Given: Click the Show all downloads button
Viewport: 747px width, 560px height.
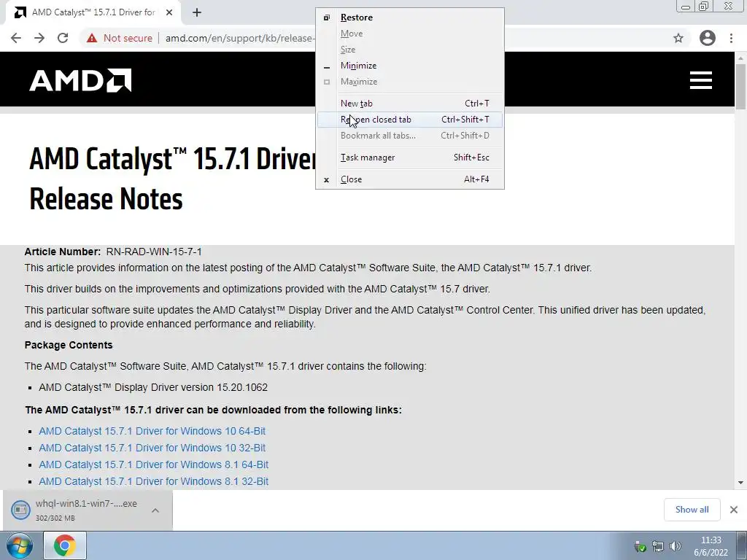Looking at the screenshot, I should tap(692, 510).
